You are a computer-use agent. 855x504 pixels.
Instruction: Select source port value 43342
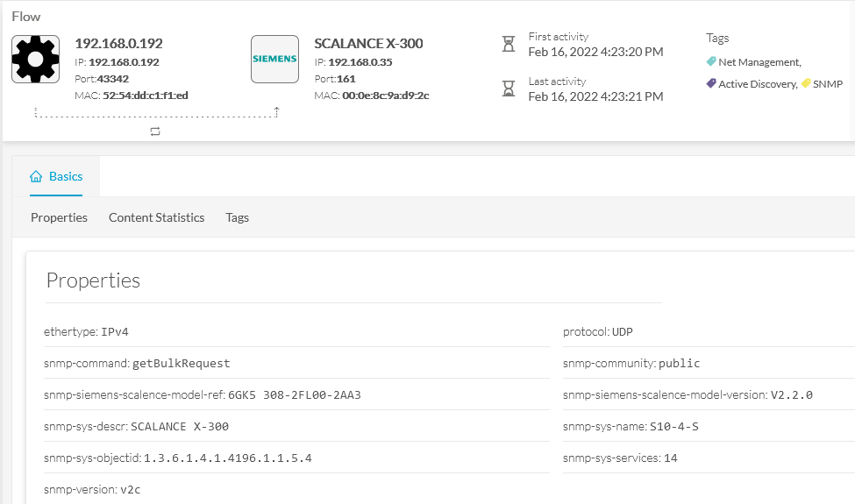[x=113, y=79]
